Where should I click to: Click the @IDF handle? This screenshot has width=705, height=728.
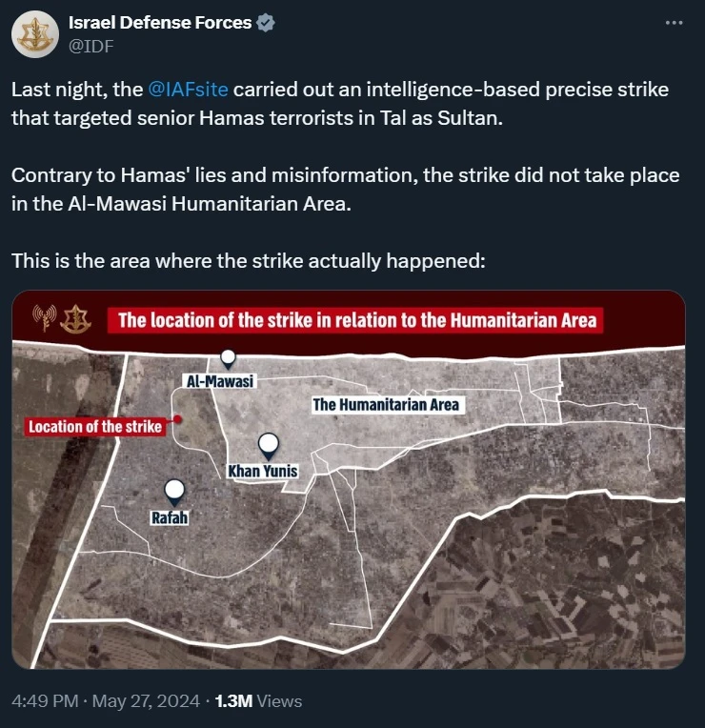click(x=93, y=45)
